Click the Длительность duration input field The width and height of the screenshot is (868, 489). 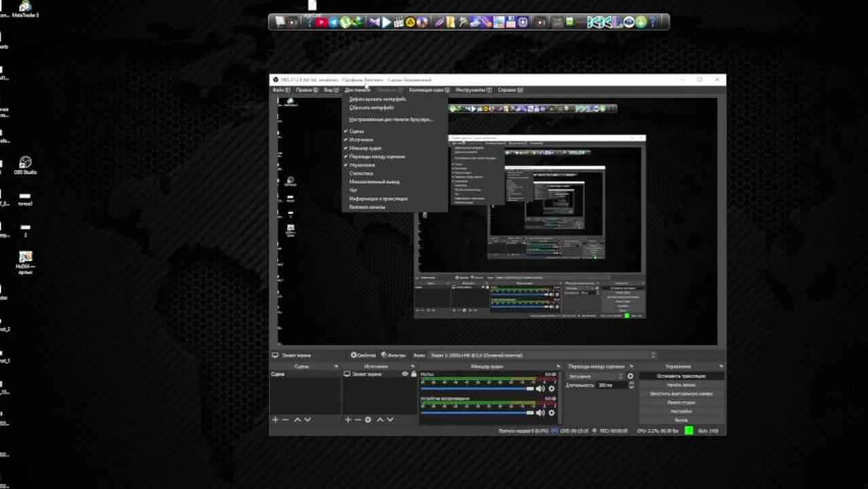coord(612,385)
